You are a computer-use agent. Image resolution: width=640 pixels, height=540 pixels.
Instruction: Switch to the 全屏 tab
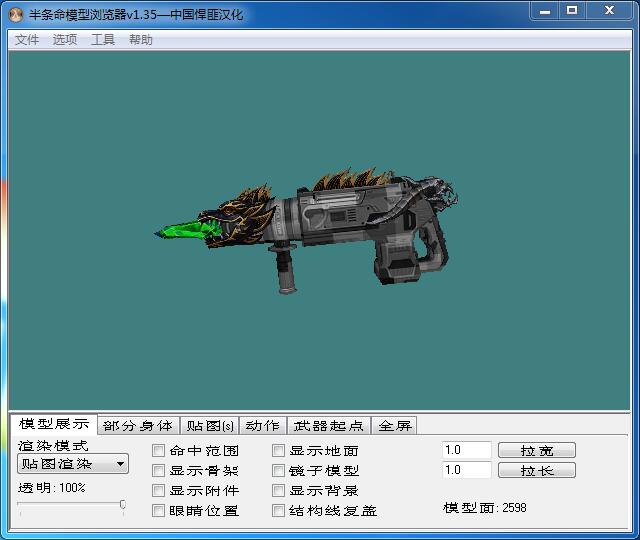pyautogui.click(x=395, y=426)
